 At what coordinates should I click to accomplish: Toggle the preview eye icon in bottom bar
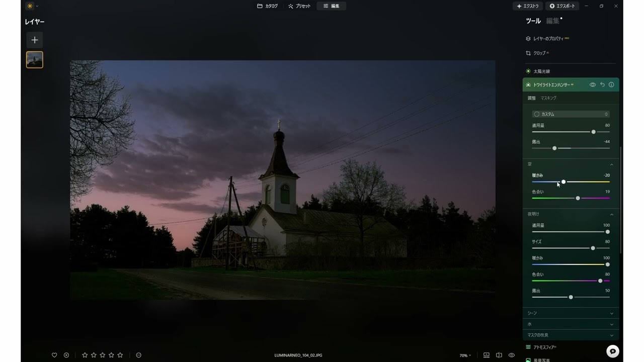[512, 355]
